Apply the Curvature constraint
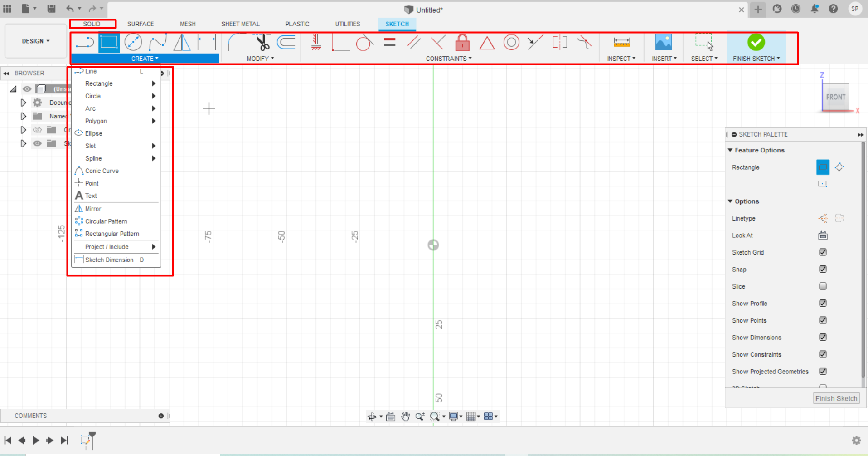Screen dimensions: 868x456 (584, 43)
